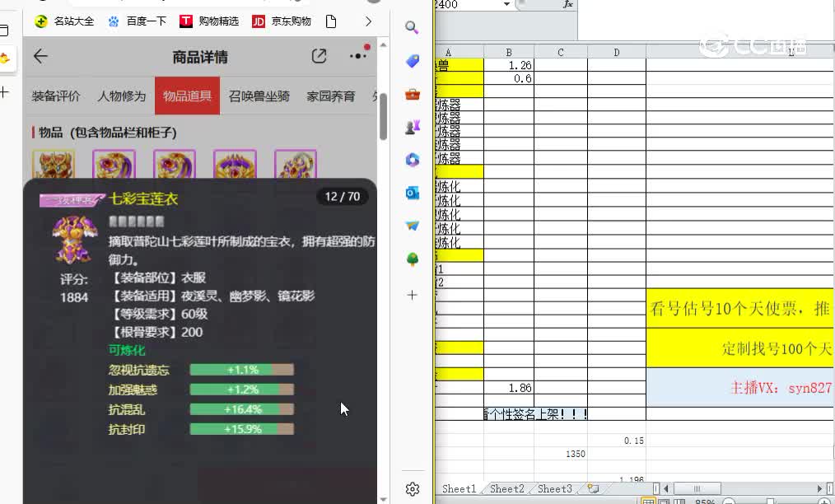Switch to the Sheet2 worksheet tab
This screenshot has width=835, height=504.
tap(507, 488)
